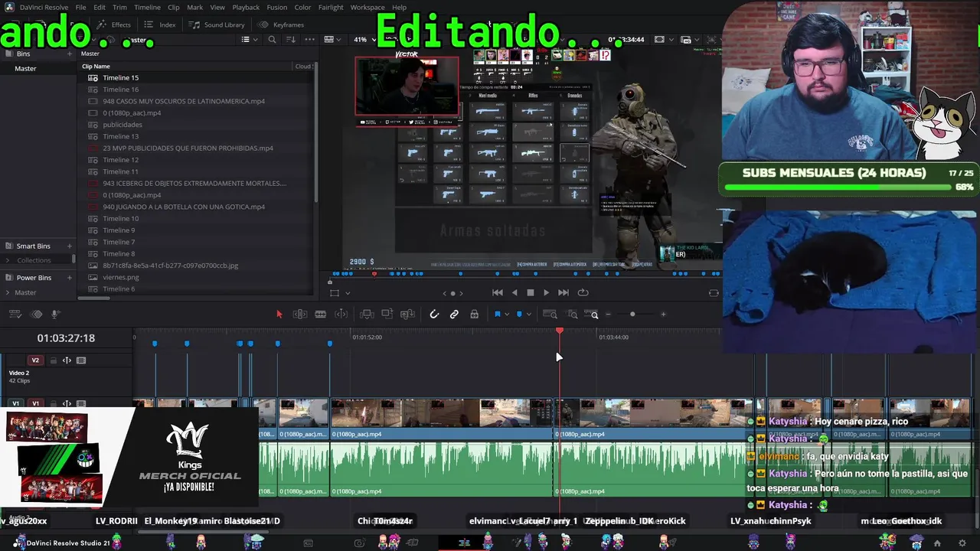Open the Index panel

(160, 24)
